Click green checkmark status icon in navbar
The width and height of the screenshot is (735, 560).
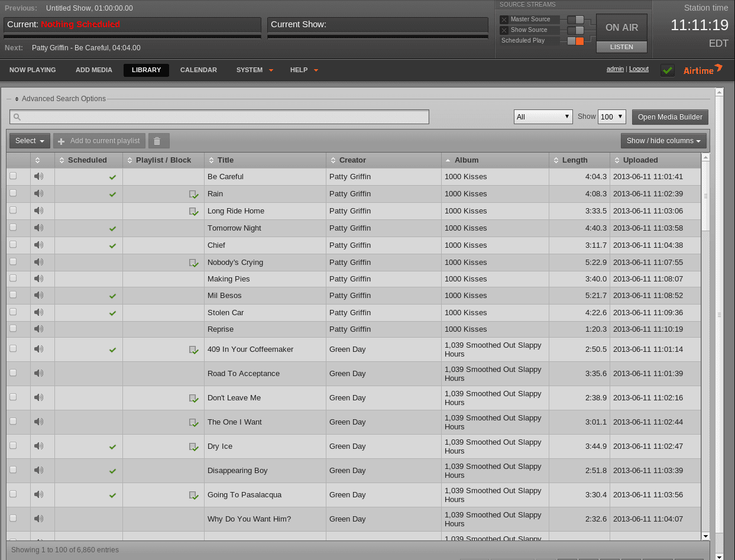[x=668, y=70]
